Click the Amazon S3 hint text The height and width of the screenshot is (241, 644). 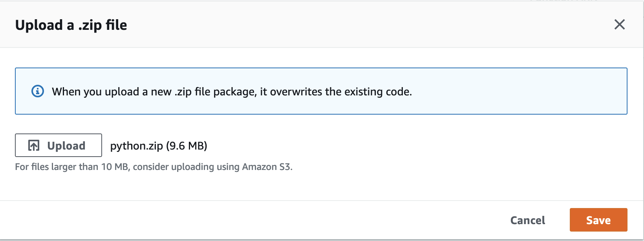click(x=267, y=167)
